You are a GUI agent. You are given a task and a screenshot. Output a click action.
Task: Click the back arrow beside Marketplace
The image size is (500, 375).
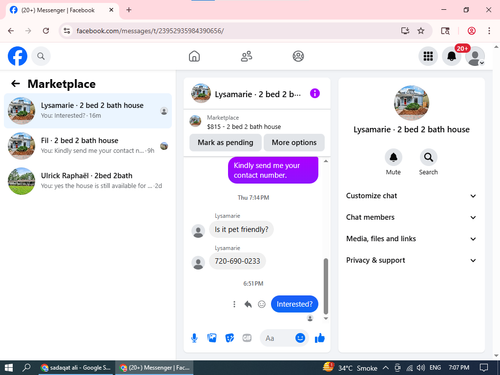[x=15, y=84]
